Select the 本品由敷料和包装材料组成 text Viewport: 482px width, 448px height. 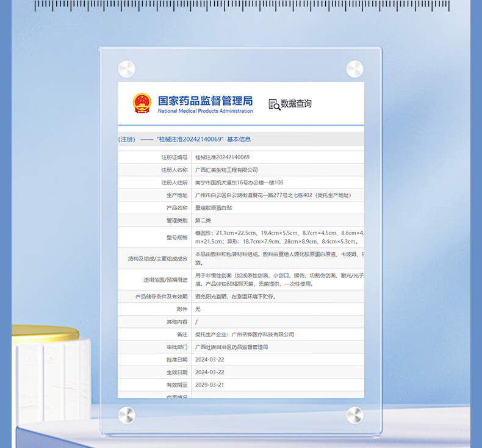pyautogui.click(x=279, y=255)
